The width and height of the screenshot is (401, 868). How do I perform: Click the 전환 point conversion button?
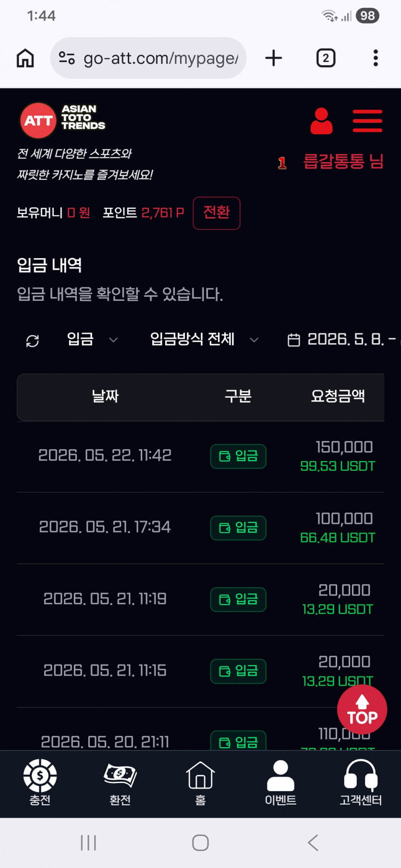pos(217,213)
